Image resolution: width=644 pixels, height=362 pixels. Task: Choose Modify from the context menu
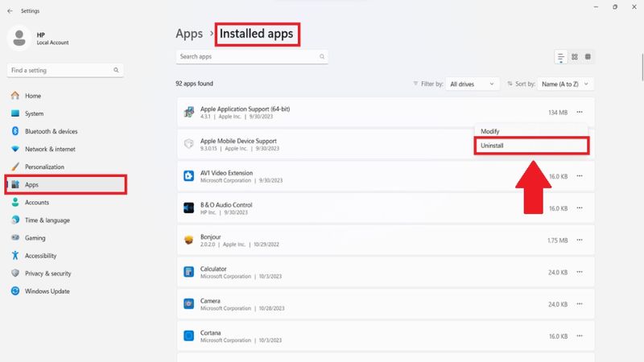[490, 131]
